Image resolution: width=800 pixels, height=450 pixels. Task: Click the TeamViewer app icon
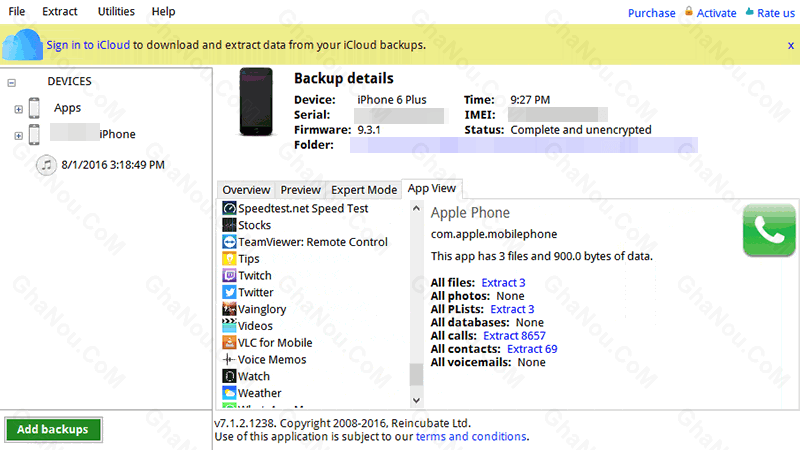pyautogui.click(x=229, y=242)
